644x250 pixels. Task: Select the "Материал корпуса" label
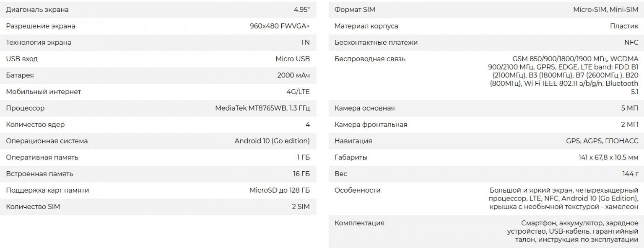point(366,26)
